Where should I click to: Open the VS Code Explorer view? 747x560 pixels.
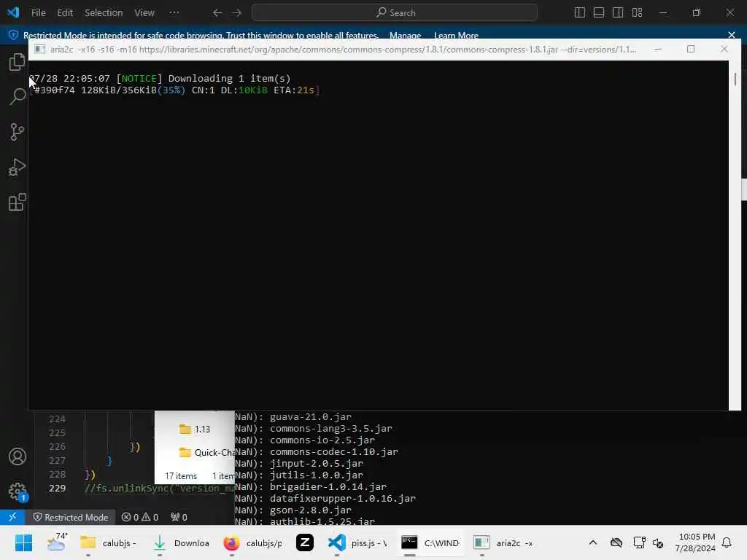[18, 62]
